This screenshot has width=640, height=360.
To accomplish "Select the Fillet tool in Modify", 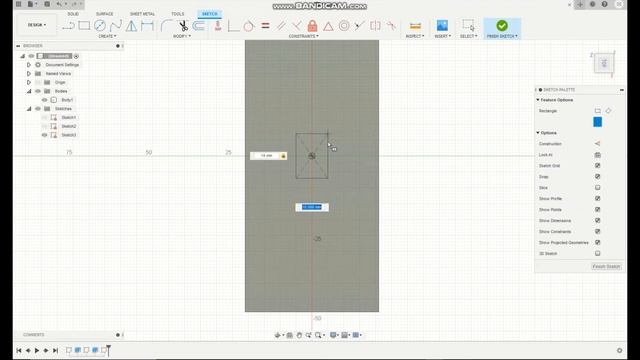I will (x=166, y=26).
